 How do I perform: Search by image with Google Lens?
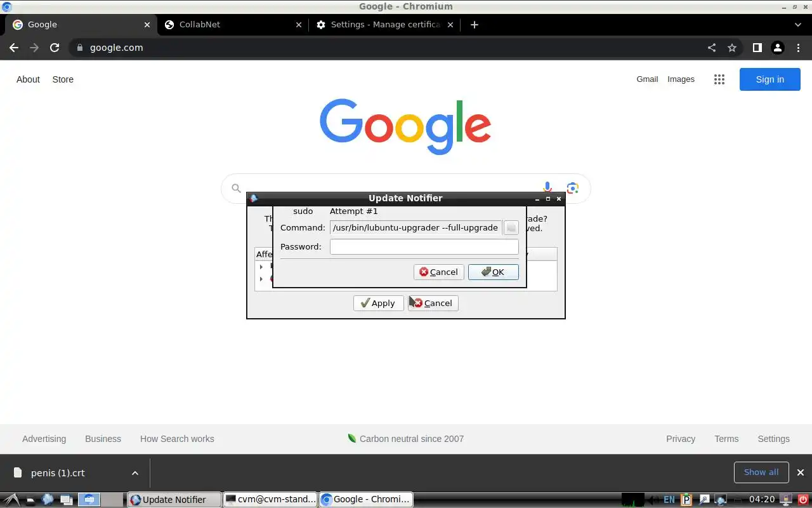coord(573,188)
